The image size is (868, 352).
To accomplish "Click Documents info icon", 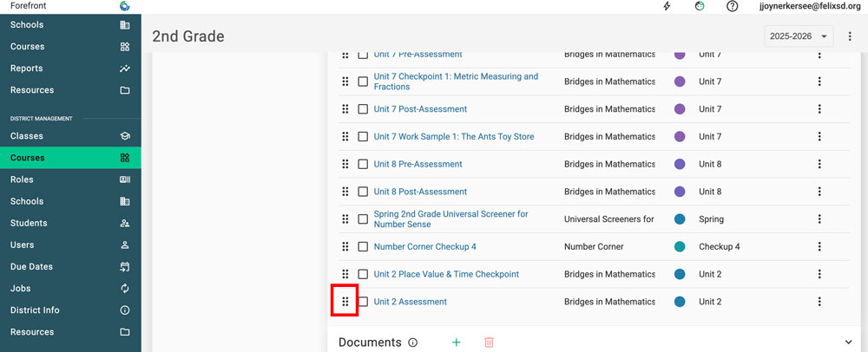I will tap(412, 342).
